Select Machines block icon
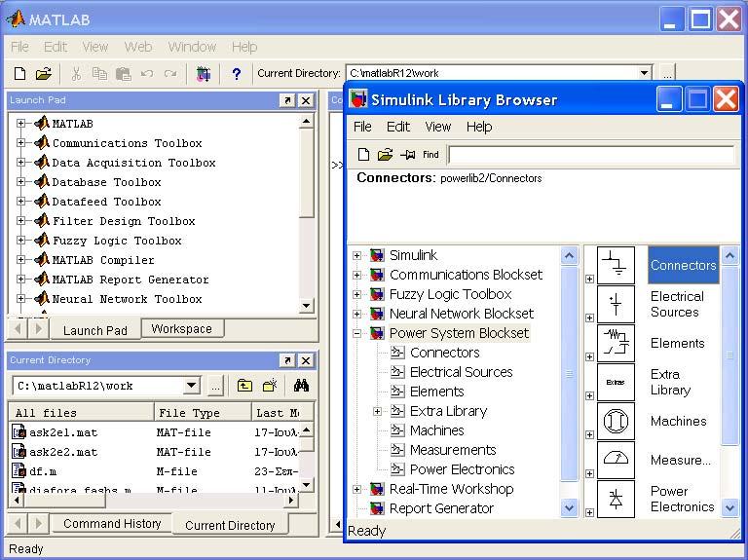 [x=616, y=421]
